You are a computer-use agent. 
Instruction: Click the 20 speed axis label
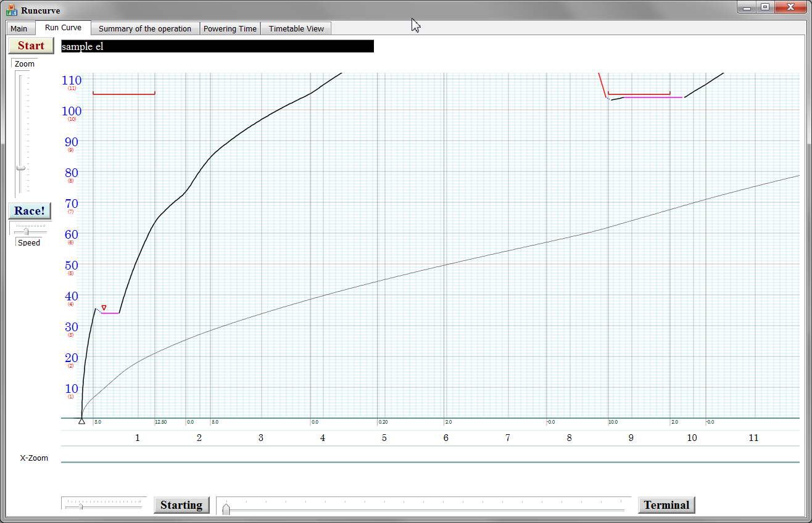(x=72, y=358)
